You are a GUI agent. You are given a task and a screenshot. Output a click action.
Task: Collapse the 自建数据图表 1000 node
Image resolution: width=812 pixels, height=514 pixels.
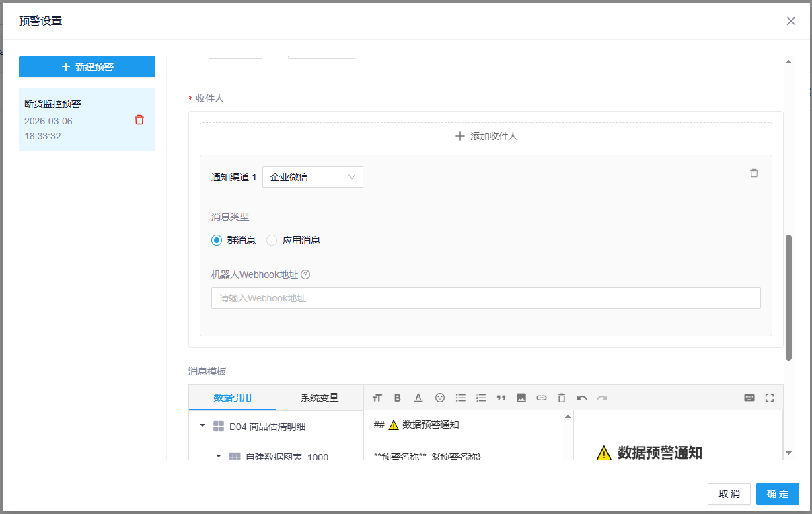coord(218,456)
